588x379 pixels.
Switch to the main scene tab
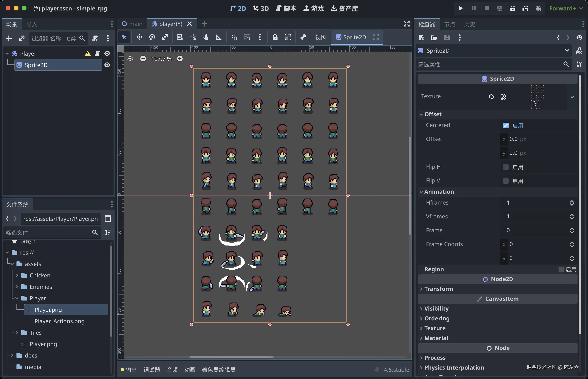pos(132,24)
